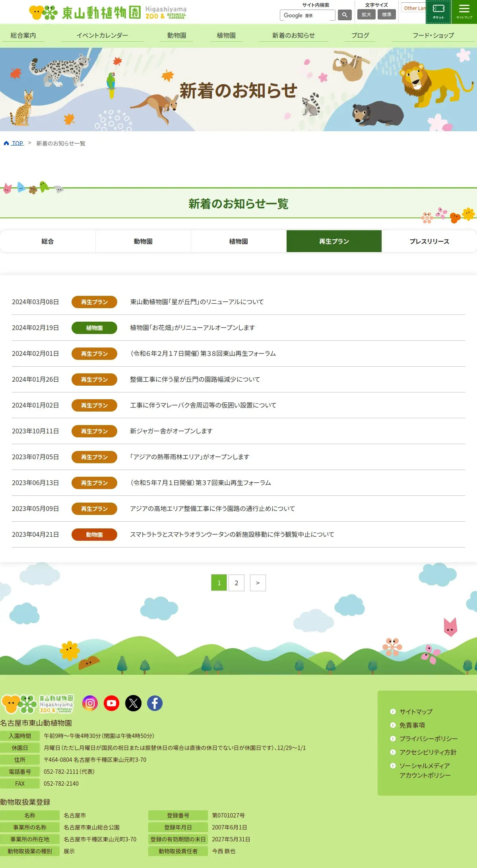Switch to the 総合 news tab
The image size is (477, 868).
tap(48, 241)
